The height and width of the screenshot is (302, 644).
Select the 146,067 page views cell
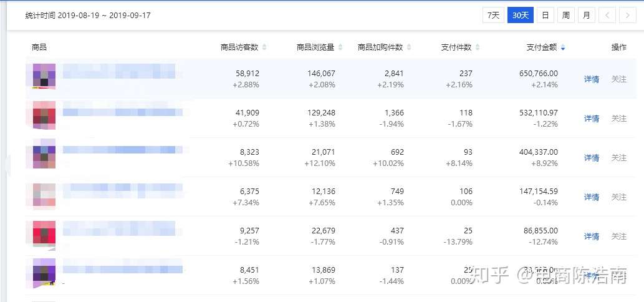click(321, 74)
